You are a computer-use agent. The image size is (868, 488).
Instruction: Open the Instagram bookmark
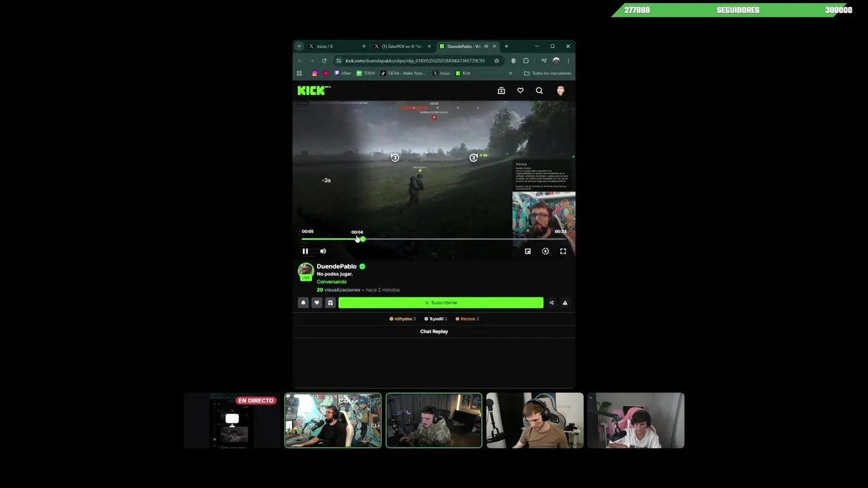point(315,73)
